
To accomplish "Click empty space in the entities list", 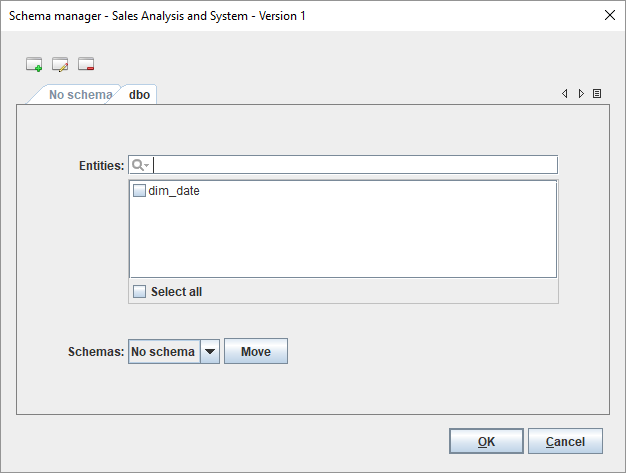I will pos(342,238).
